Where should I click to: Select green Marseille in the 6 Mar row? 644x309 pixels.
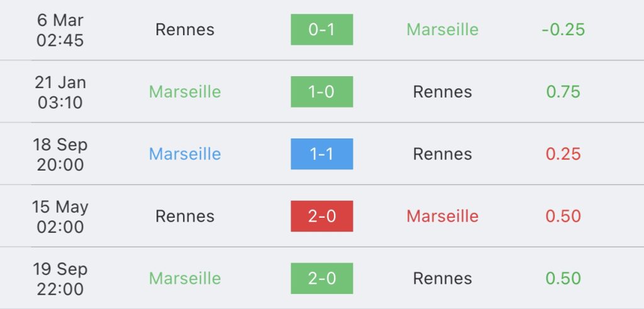pos(442,30)
